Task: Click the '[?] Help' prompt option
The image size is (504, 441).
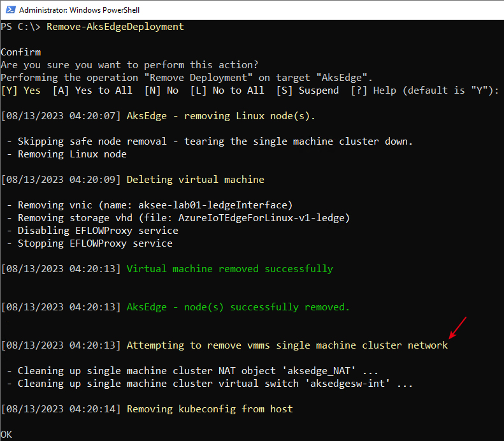Action: click(373, 90)
